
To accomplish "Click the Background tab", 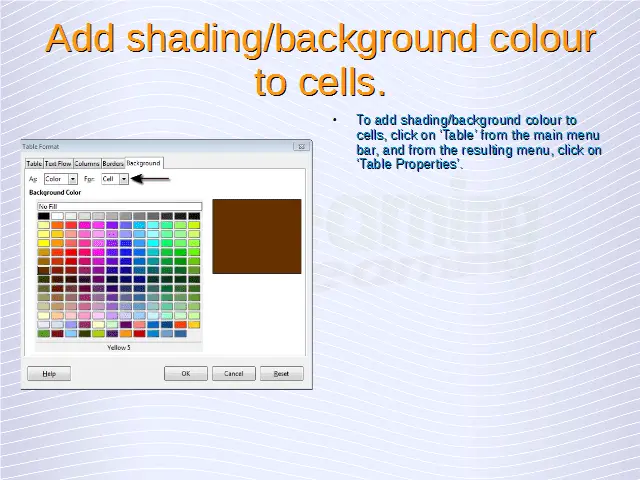I will (143, 162).
